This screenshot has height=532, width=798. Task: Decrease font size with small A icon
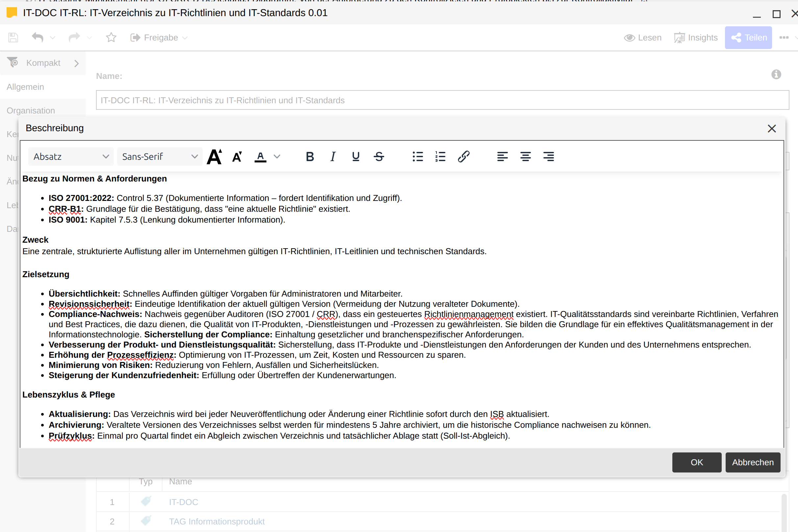[237, 157]
